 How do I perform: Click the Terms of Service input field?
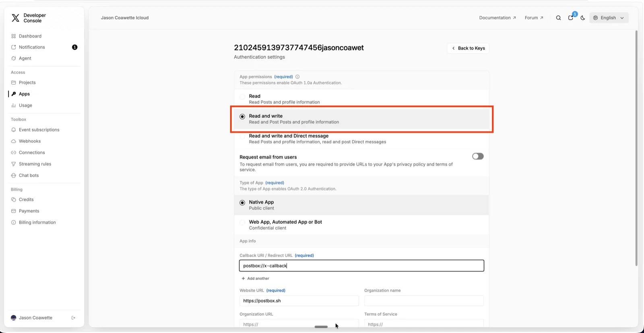424,324
